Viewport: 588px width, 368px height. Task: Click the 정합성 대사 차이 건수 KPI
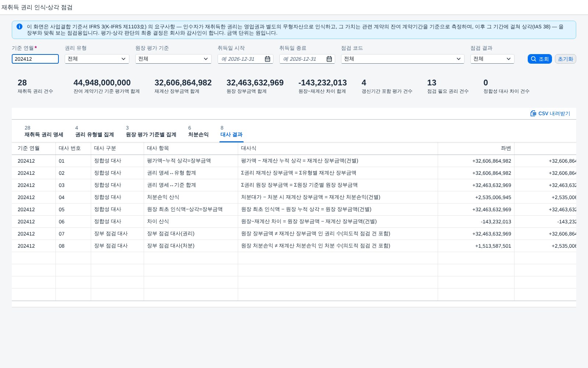click(x=506, y=86)
